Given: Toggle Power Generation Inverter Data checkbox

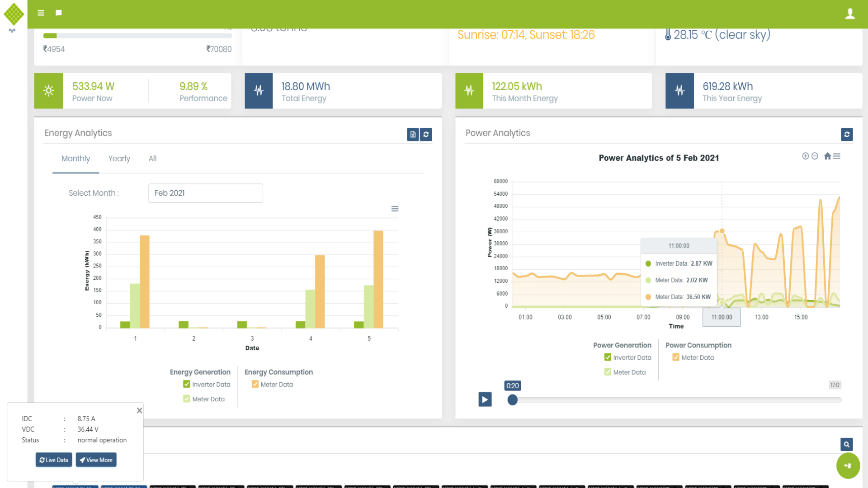Looking at the screenshot, I should (x=608, y=357).
